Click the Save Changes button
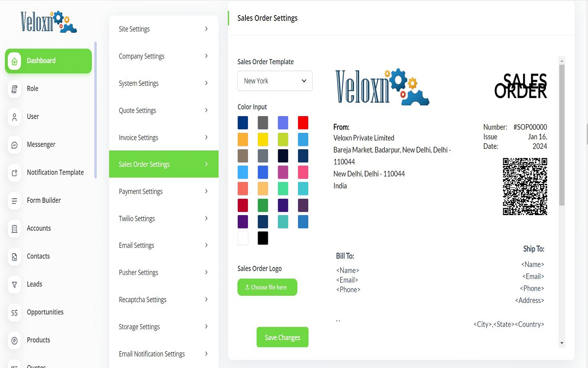588x368 pixels. pos(282,337)
